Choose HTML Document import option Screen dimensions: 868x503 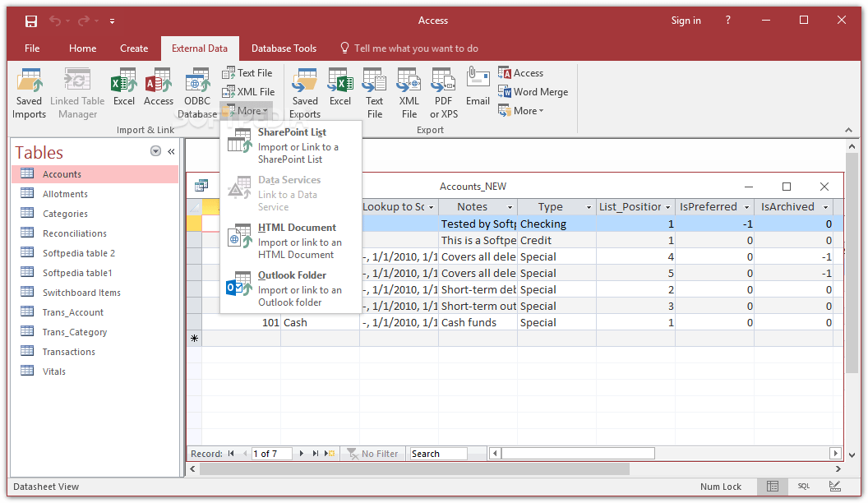[291, 241]
